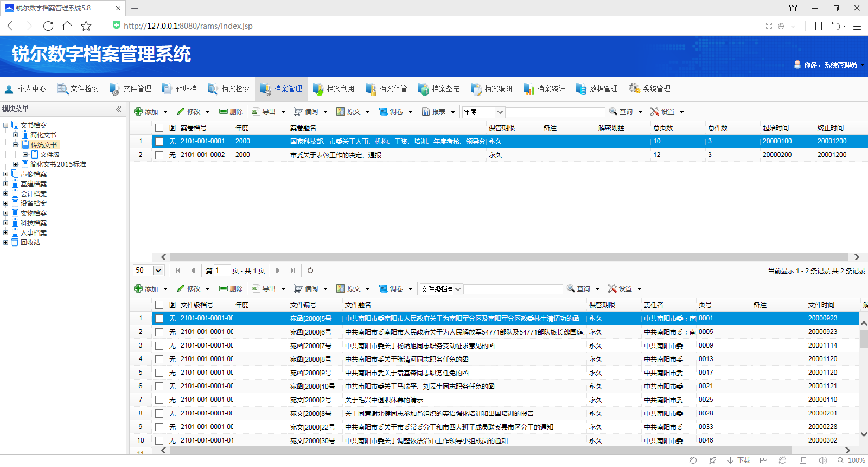Click the lower search text input
The image size is (868, 467).
pyautogui.click(x=513, y=289)
